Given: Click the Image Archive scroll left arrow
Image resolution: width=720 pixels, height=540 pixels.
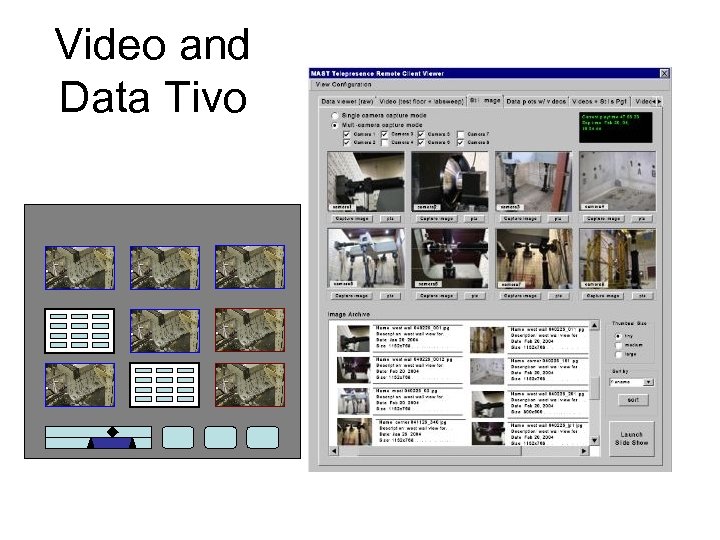Looking at the screenshot, I should [x=334, y=451].
